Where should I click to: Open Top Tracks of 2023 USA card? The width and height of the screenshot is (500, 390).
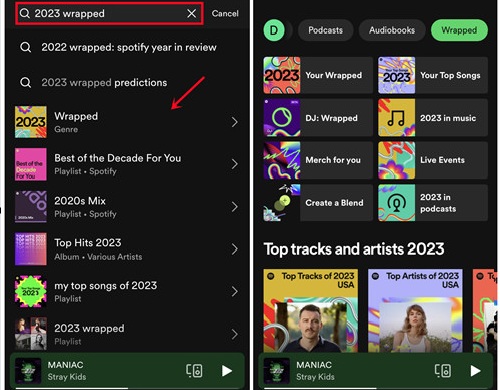point(311,311)
